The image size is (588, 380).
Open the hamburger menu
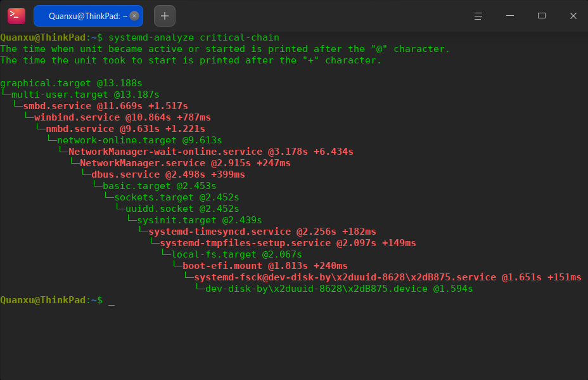coord(478,16)
